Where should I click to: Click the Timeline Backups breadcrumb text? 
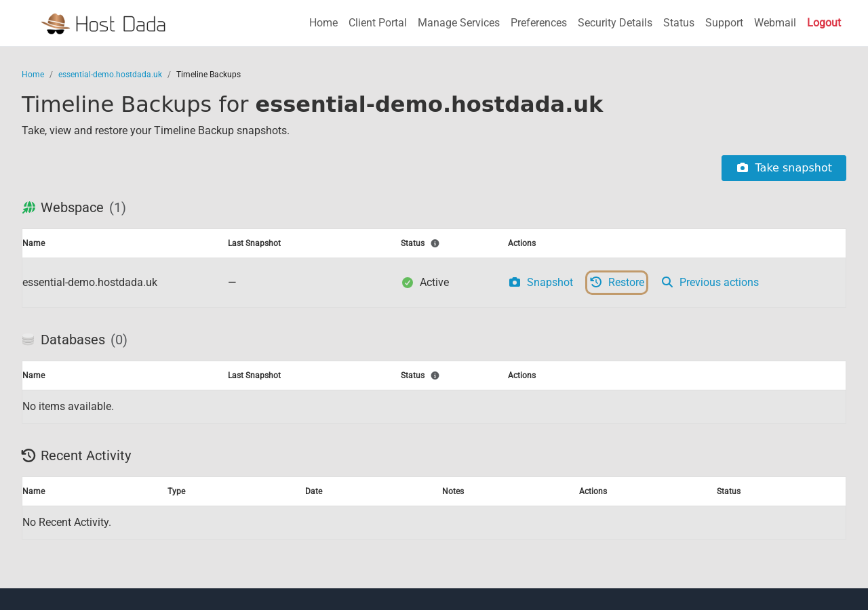click(x=208, y=75)
